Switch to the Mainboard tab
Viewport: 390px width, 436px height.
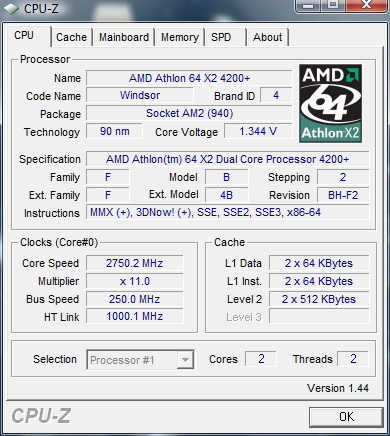click(x=124, y=37)
